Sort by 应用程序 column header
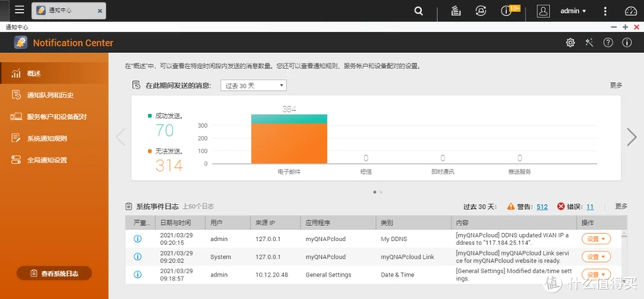The image size is (644, 299). (x=338, y=223)
